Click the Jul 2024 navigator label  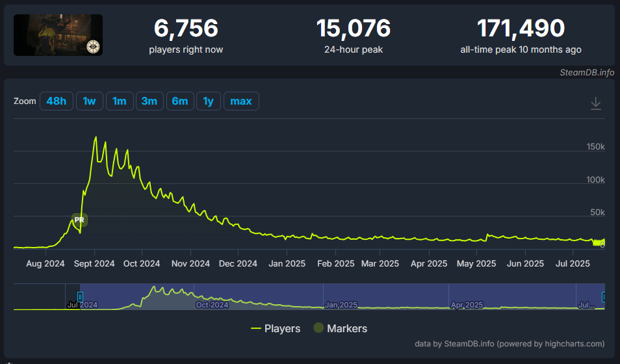coord(83,305)
